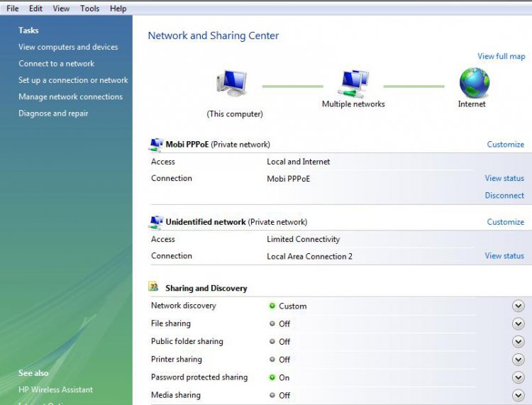532x405 pixels.
Task: Click the Local and Internet access value
Action: coord(298,162)
